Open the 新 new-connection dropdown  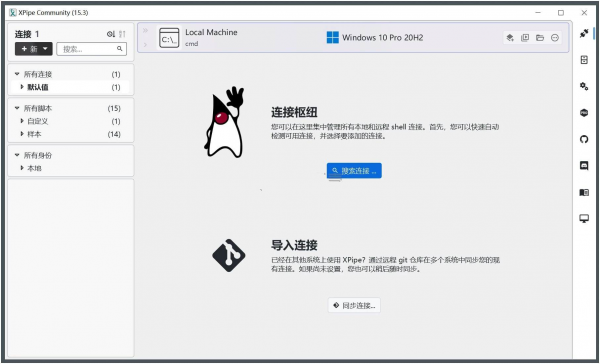click(x=34, y=49)
